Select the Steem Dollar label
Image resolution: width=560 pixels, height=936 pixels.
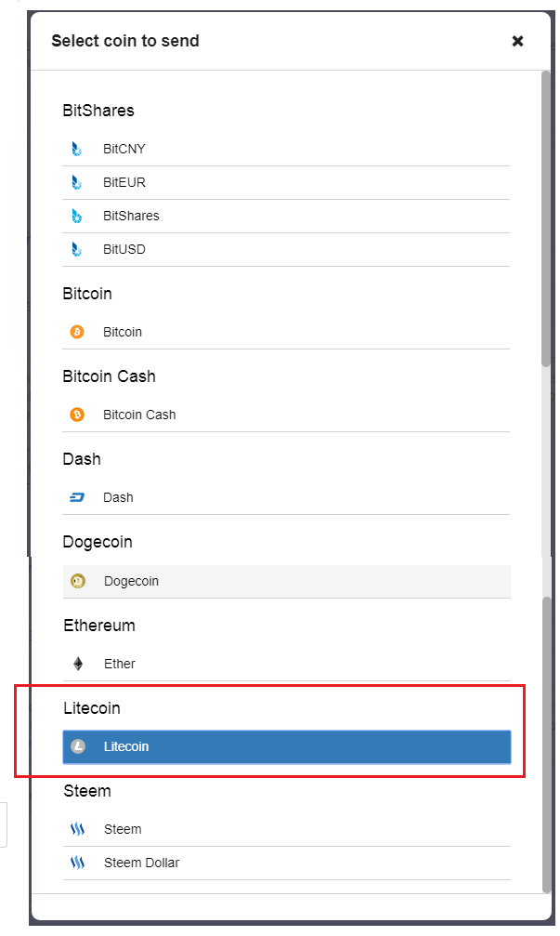pos(141,863)
